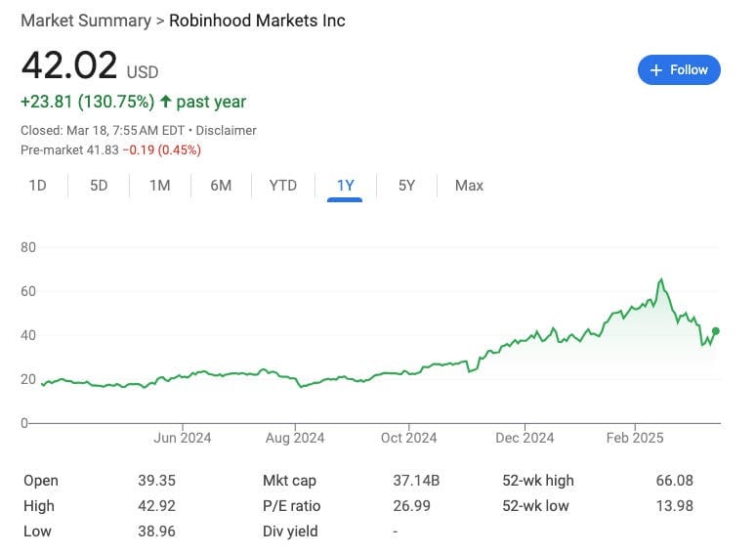Click the Follow button
Screen dimensions: 756x554
pyautogui.click(x=679, y=70)
